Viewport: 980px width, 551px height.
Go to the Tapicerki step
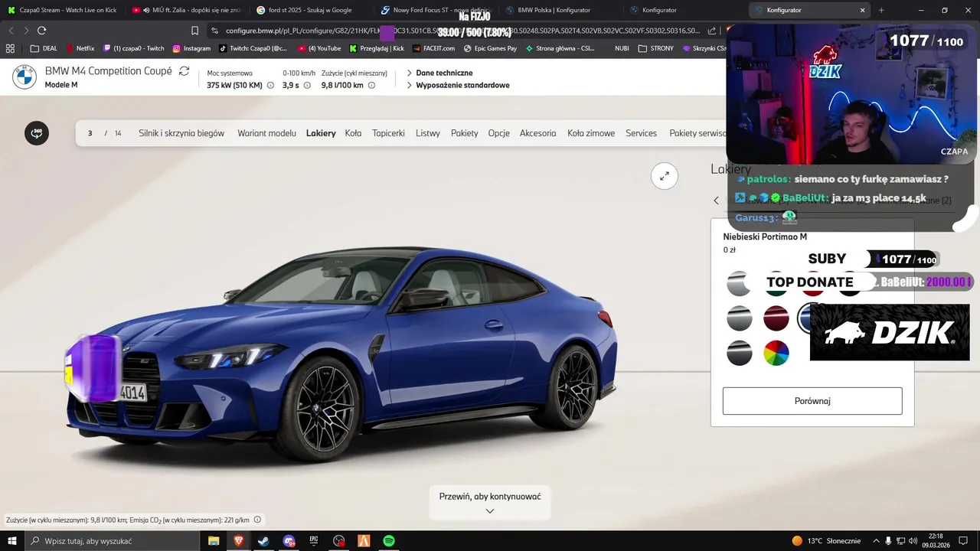click(388, 133)
